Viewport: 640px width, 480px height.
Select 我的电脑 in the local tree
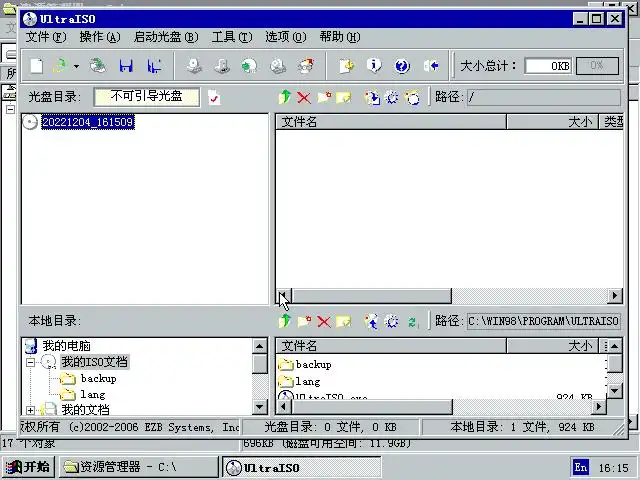(x=67, y=346)
